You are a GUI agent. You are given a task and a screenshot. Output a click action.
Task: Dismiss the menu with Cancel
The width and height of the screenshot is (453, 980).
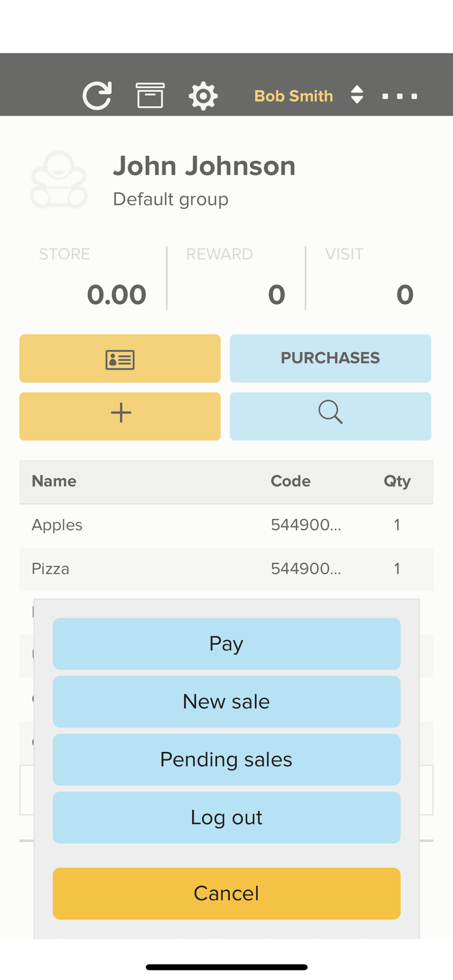[226, 893]
